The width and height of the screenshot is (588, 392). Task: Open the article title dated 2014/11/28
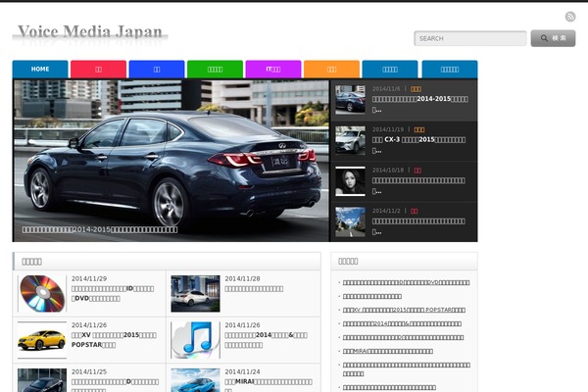[254, 288]
